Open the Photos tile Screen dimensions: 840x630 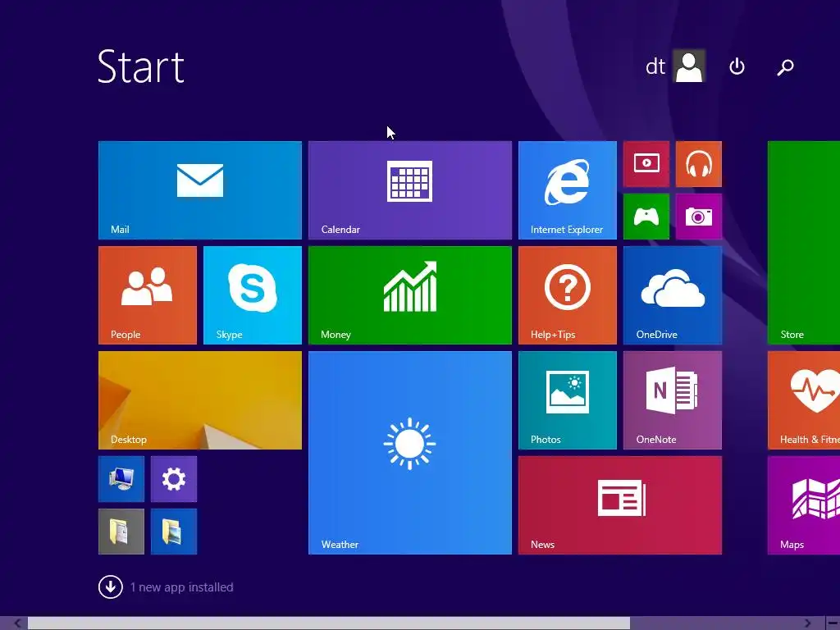pos(568,400)
